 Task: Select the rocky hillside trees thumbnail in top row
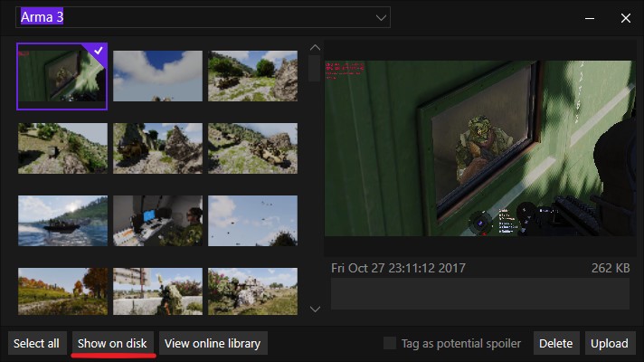coord(252,76)
